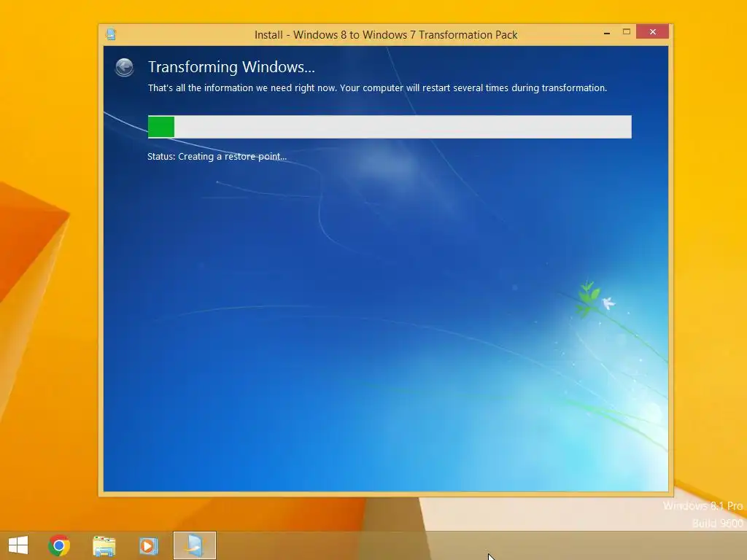Click the 'Your computer will restart several times' message
This screenshot has height=560, width=747.
click(473, 88)
